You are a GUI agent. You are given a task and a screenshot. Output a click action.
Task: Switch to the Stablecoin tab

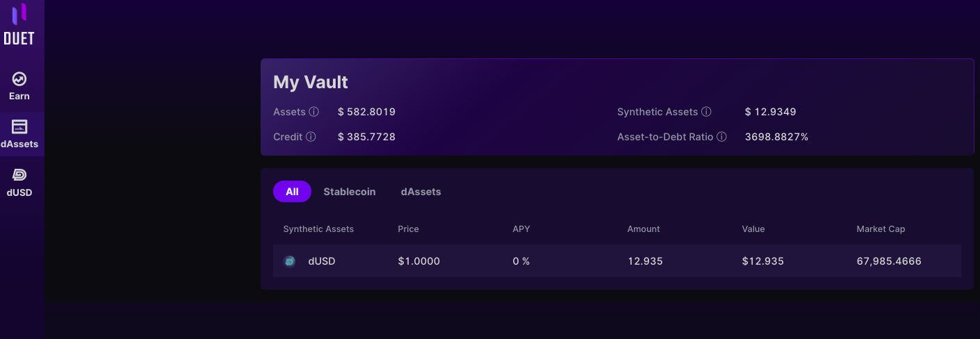[350, 192]
